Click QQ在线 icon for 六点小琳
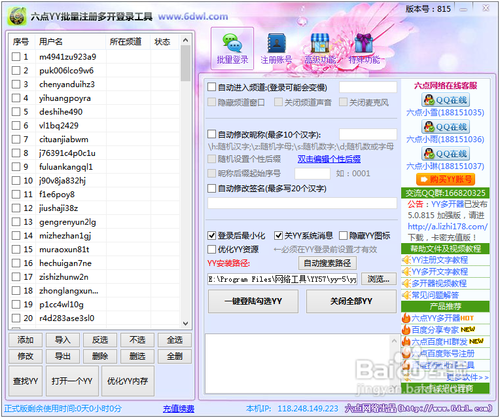Image resolution: width=500 pixels, height=418 pixels. pos(445,154)
